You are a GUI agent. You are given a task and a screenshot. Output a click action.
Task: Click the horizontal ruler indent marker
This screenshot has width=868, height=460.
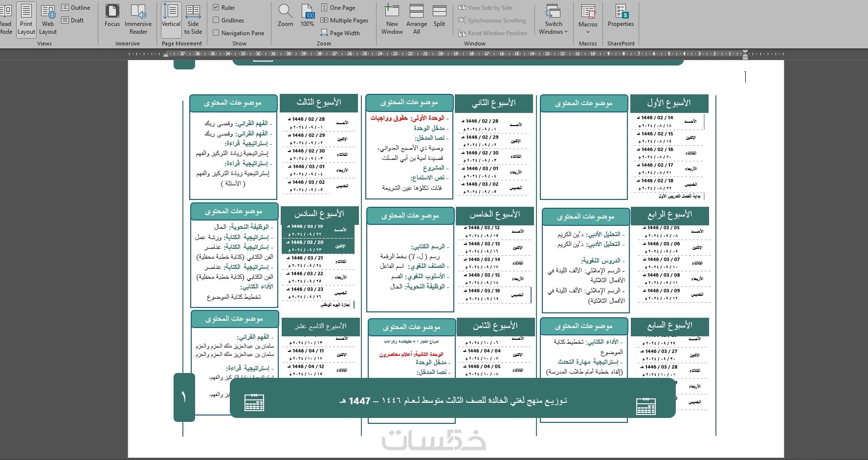[745, 54]
